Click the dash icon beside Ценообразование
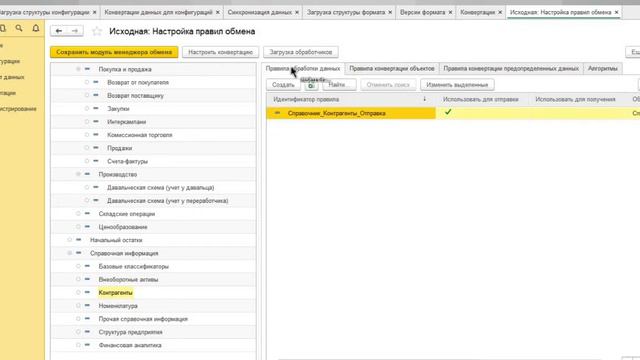Screen dimensions: 640x360 [87, 227]
